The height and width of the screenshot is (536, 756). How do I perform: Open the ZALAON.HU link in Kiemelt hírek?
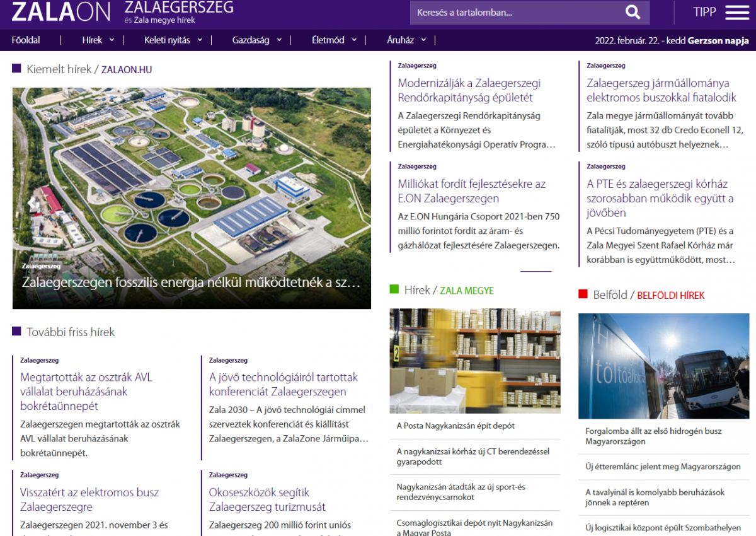click(126, 69)
